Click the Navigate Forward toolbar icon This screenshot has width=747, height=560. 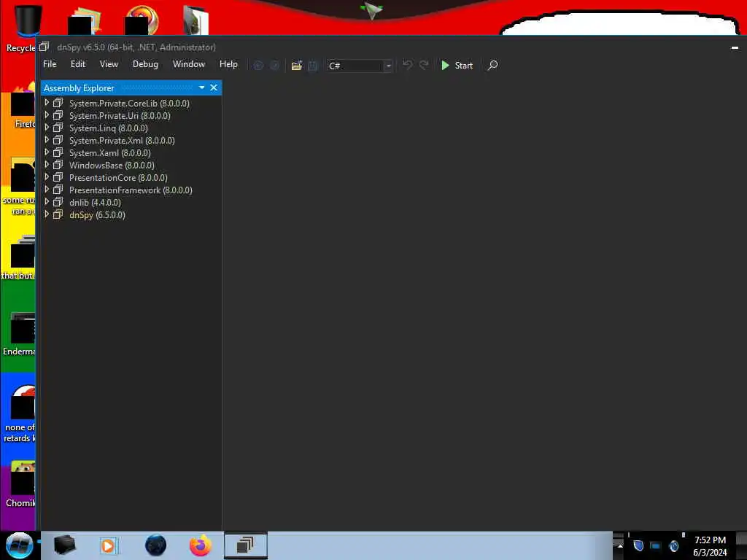[274, 65]
